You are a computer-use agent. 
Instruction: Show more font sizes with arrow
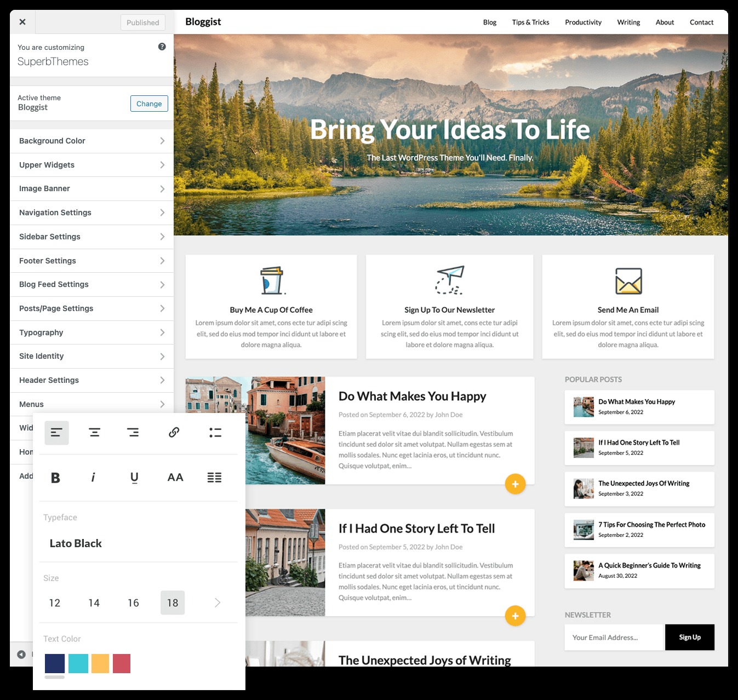click(x=218, y=603)
